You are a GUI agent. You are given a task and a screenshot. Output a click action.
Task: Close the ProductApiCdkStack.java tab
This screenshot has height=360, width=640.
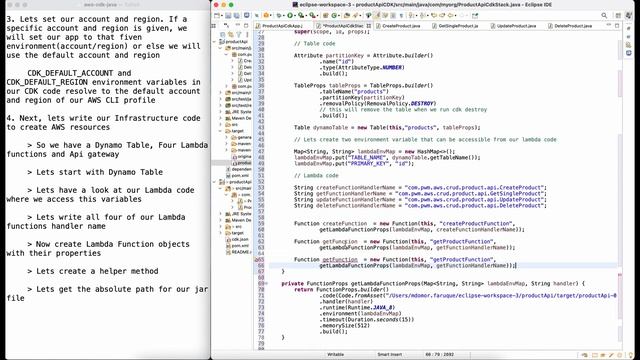369,26
